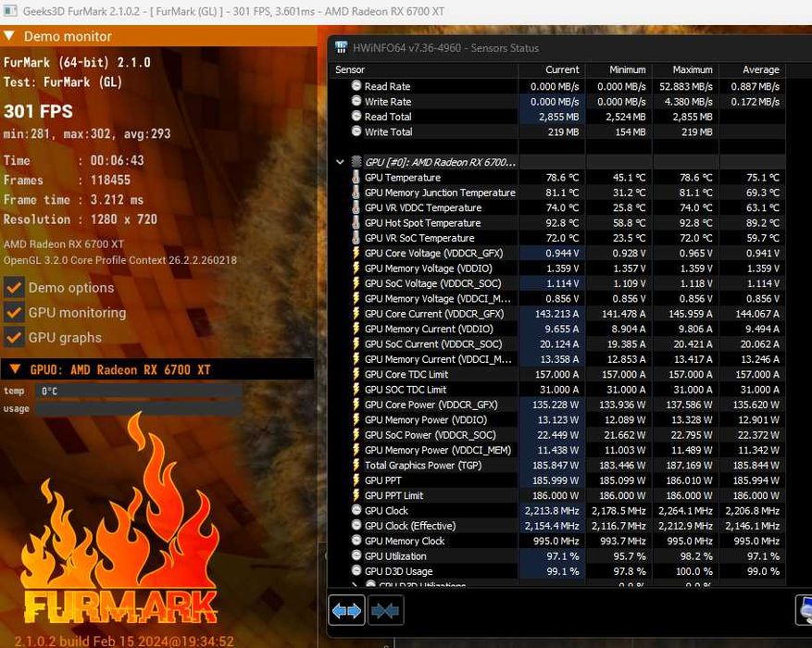Click GPU Core Power (VDDCR_GFX) label

pyautogui.click(x=431, y=405)
